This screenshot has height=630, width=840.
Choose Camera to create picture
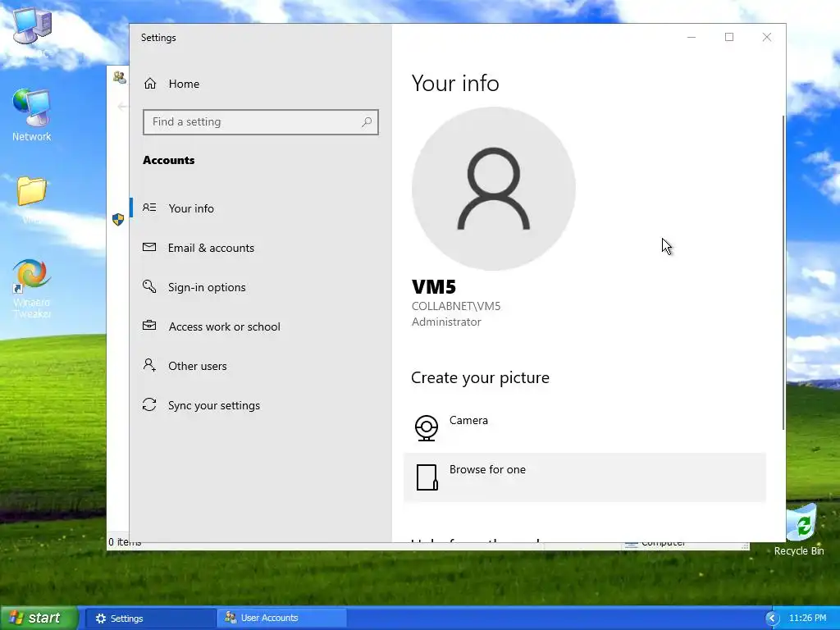coord(584,428)
